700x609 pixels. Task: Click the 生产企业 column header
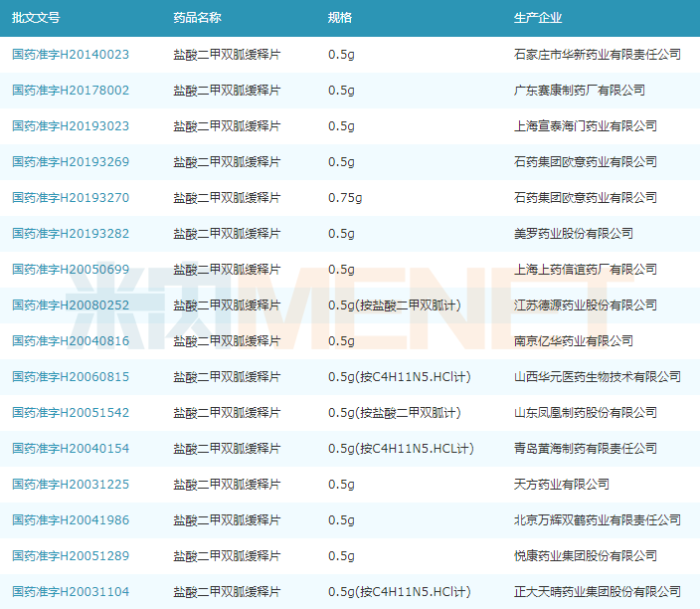click(538, 18)
